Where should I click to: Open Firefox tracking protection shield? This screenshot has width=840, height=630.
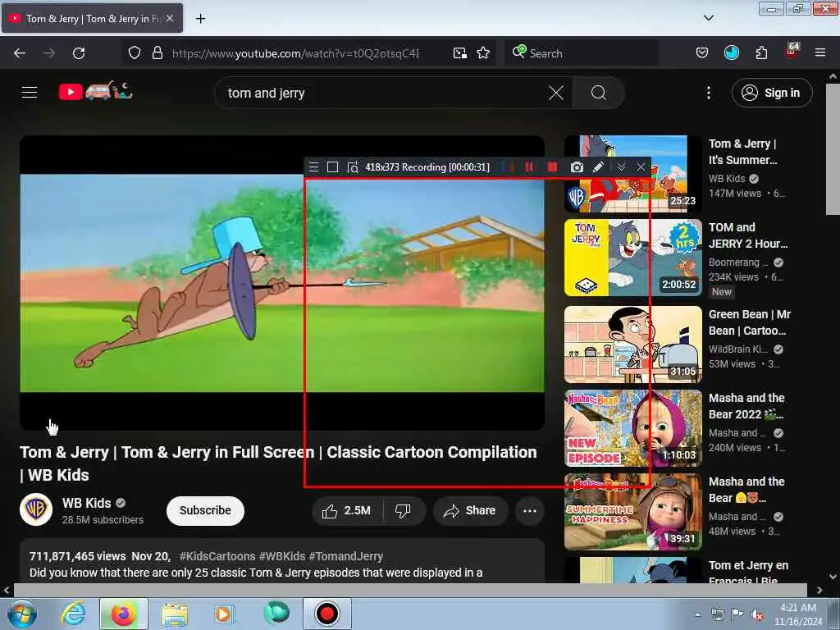[x=135, y=53]
